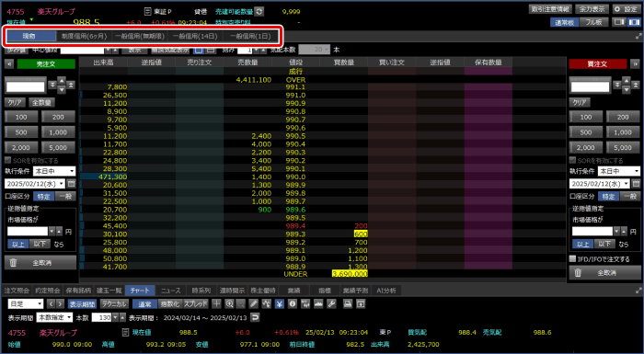
Task: Collapse the buy order panel arrow
Action: click(x=636, y=63)
